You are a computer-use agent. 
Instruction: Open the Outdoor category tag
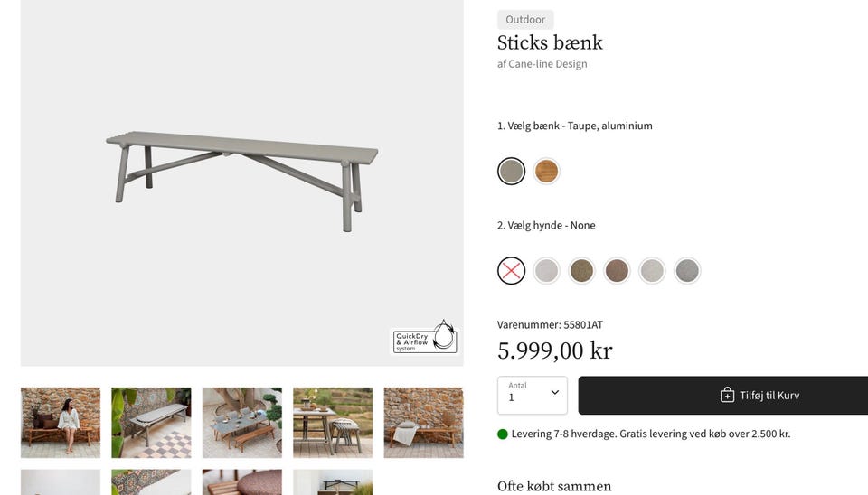coord(525,19)
